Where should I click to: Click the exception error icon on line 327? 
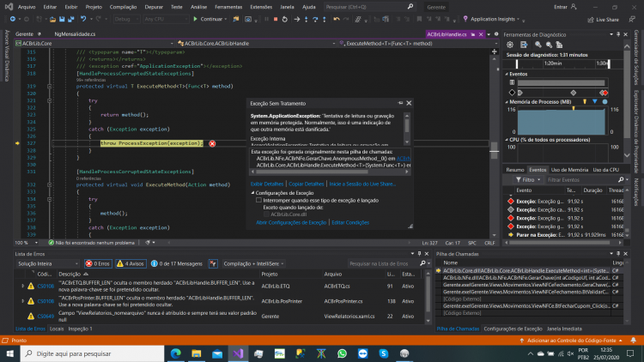coord(212,143)
